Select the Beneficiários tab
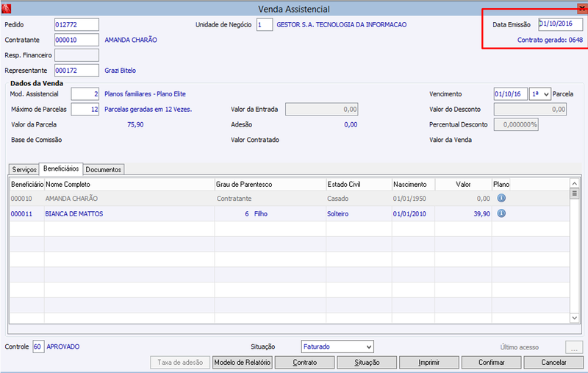This screenshot has width=588, height=373. click(x=61, y=168)
